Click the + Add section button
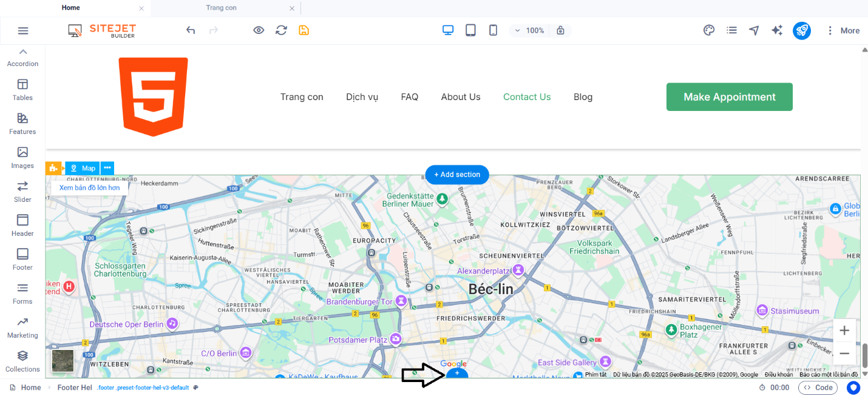The height and width of the screenshot is (396, 868). tap(457, 175)
